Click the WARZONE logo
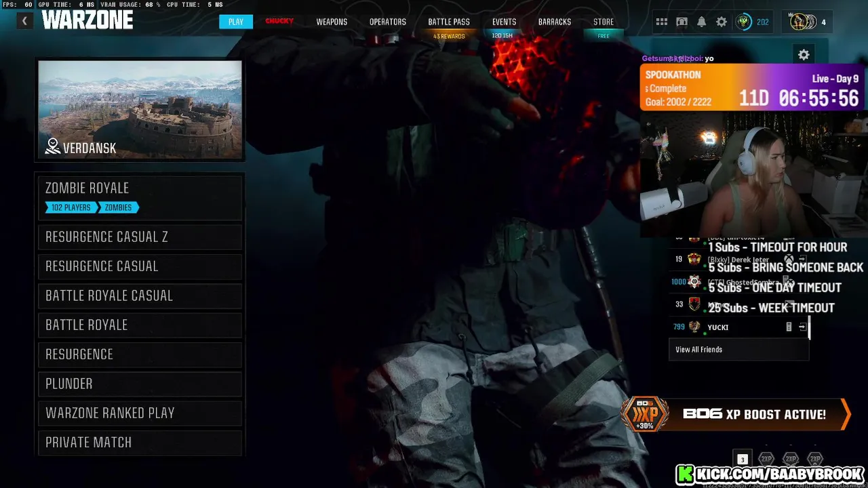Viewport: 868px width, 488px height. [87, 20]
